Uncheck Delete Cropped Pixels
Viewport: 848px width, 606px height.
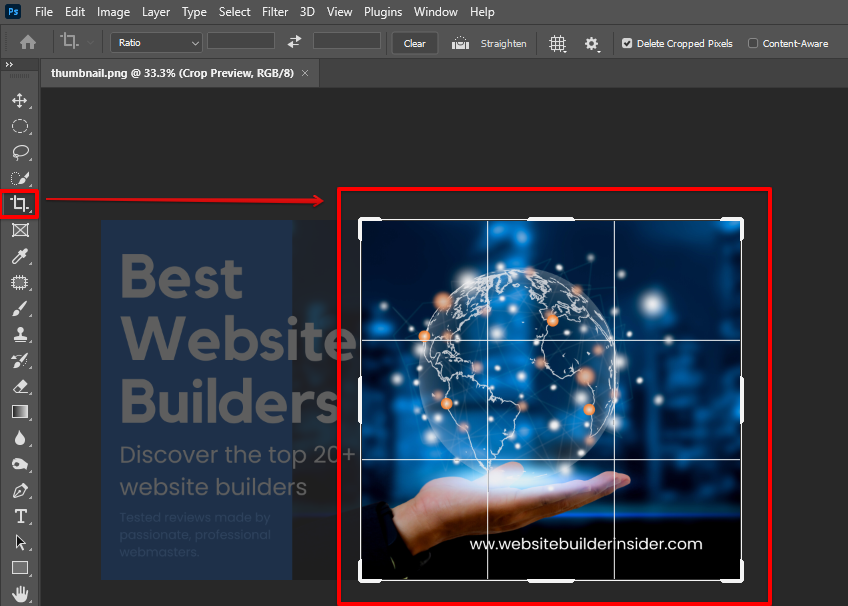coord(627,44)
